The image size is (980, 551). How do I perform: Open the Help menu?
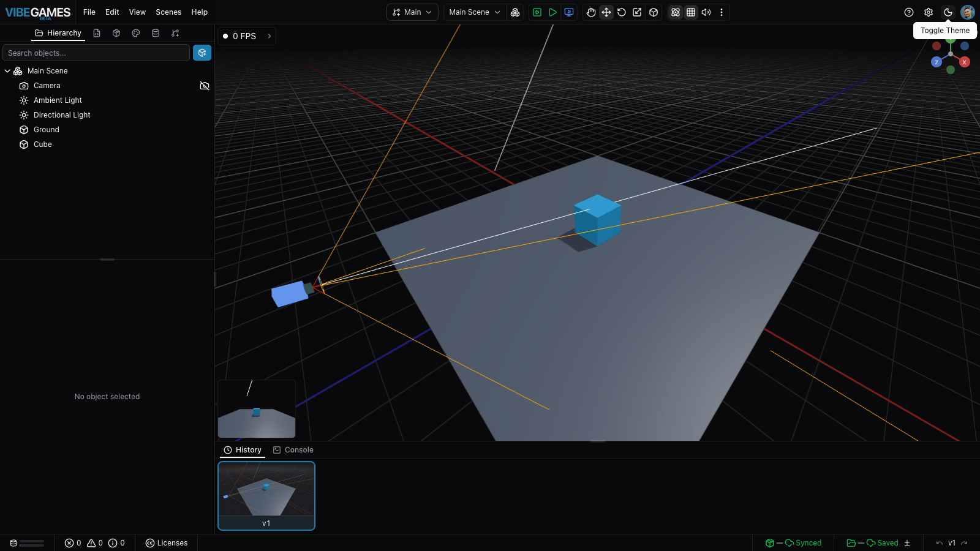[x=200, y=12]
